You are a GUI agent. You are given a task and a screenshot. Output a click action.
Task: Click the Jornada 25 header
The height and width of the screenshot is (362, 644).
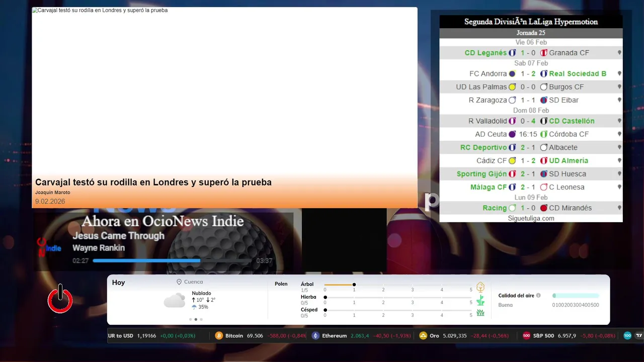pos(531,33)
